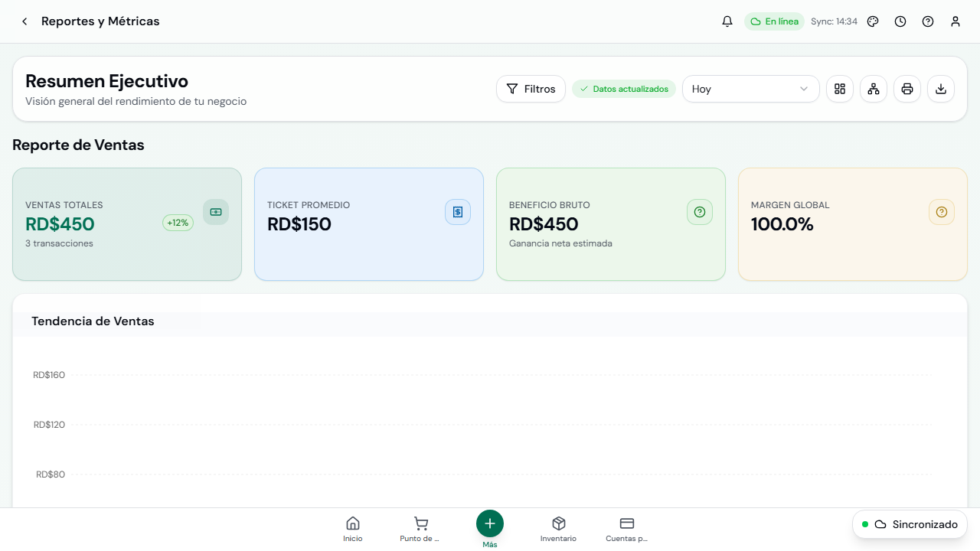The image size is (980, 551).
Task: Click Resumen Ejecutivo title
Action: coord(106,81)
